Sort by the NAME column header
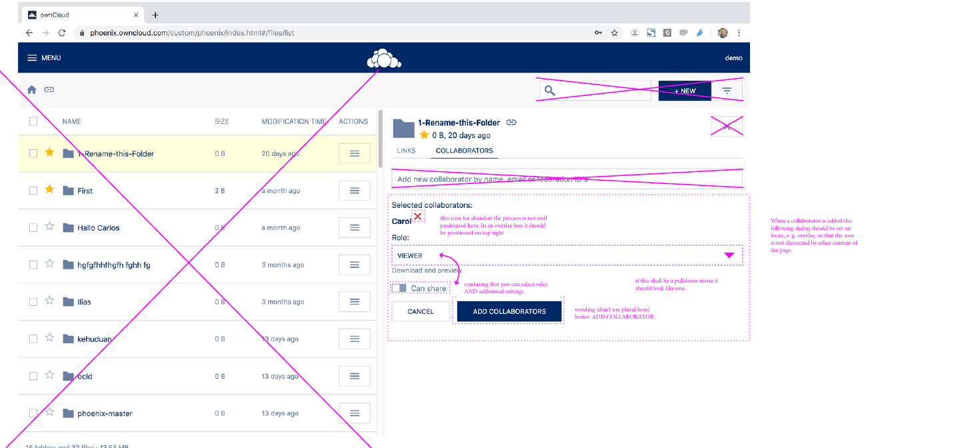The height and width of the screenshot is (448, 980). (71, 121)
